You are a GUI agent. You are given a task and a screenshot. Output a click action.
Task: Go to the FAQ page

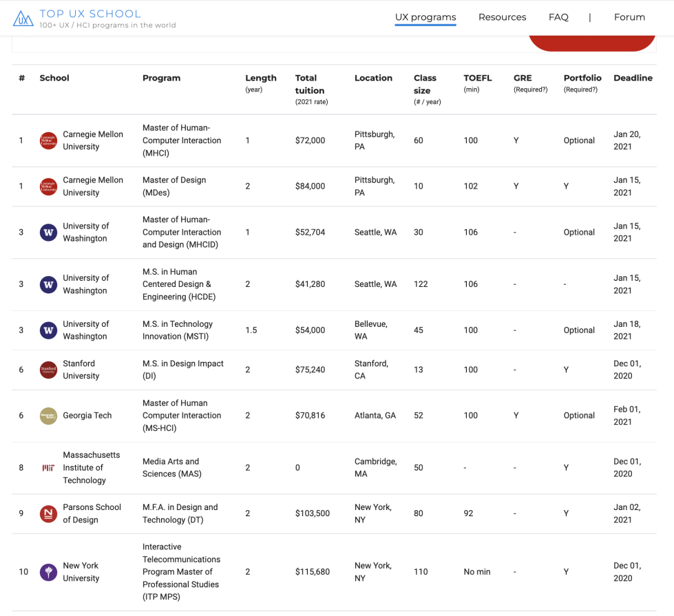[558, 17]
